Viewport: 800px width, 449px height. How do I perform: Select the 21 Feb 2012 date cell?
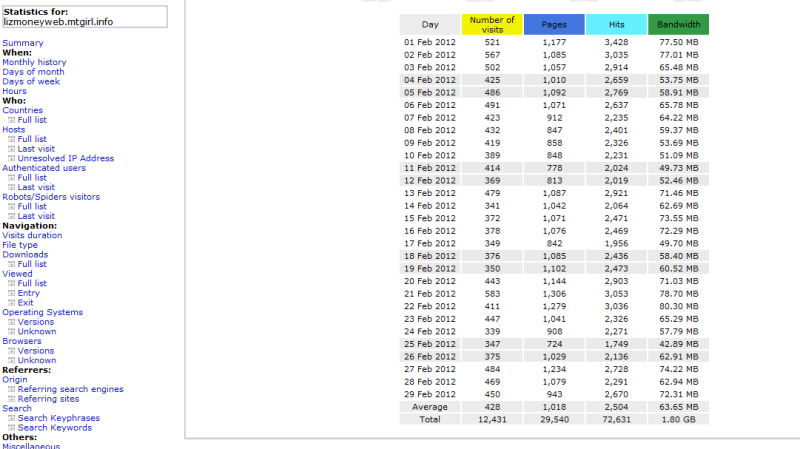(x=430, y=294)
